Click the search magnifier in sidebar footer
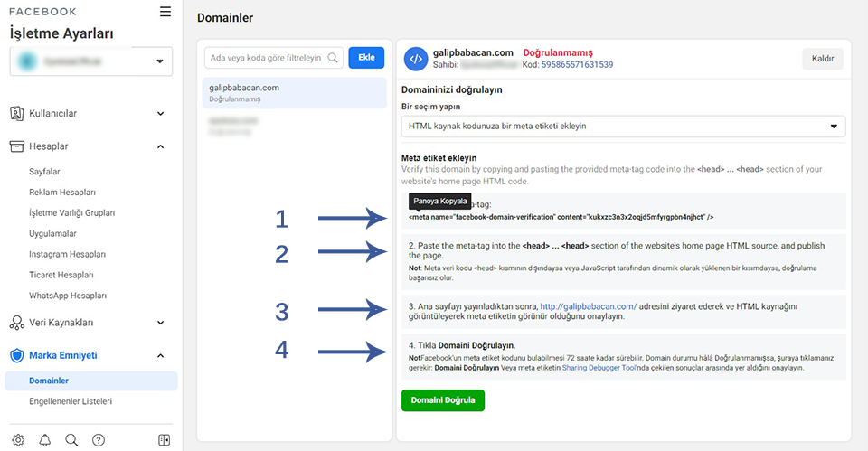 click(x=71, y=440)
